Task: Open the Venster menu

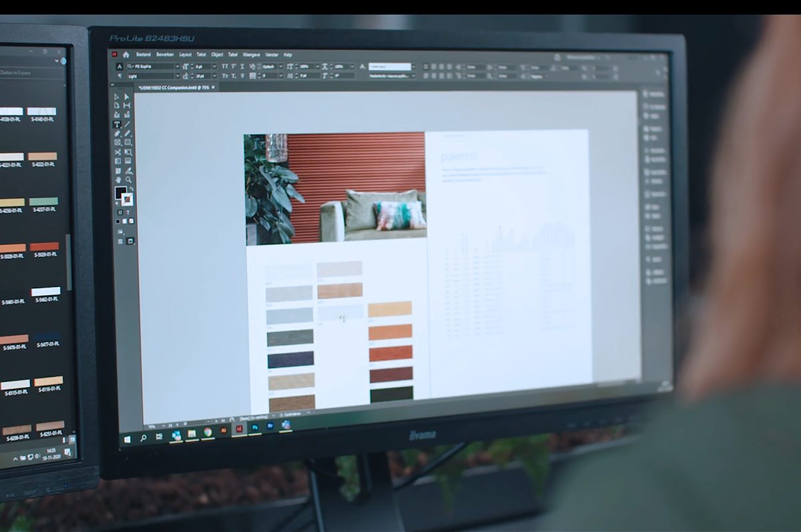Action: click(272, 55)
